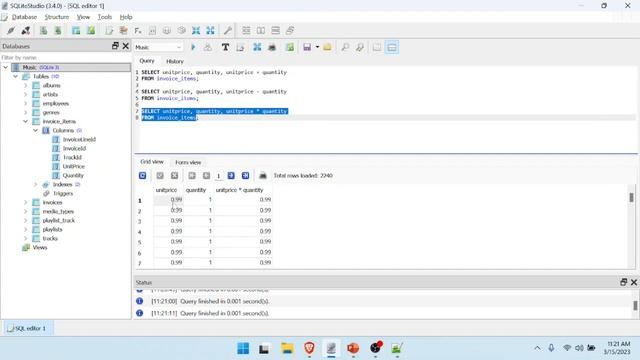Open the Functions editor (Fx) icon

click(138, 31)
